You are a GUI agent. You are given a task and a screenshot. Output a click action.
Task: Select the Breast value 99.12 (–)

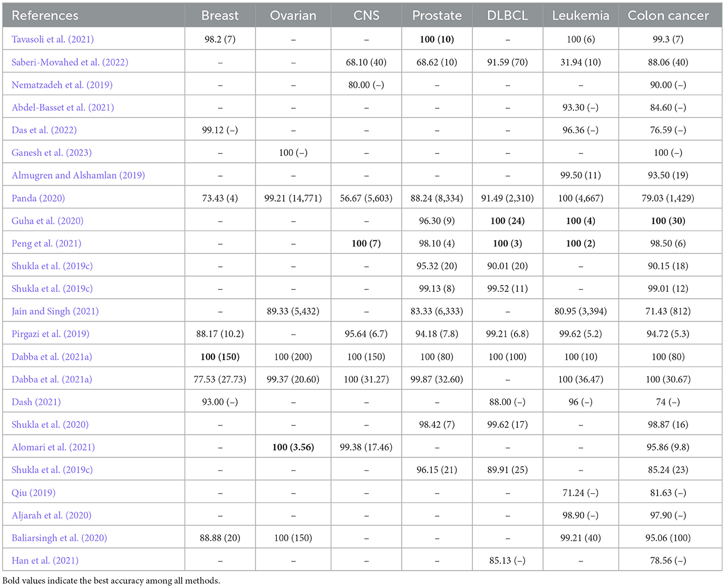tap(220, 130)
